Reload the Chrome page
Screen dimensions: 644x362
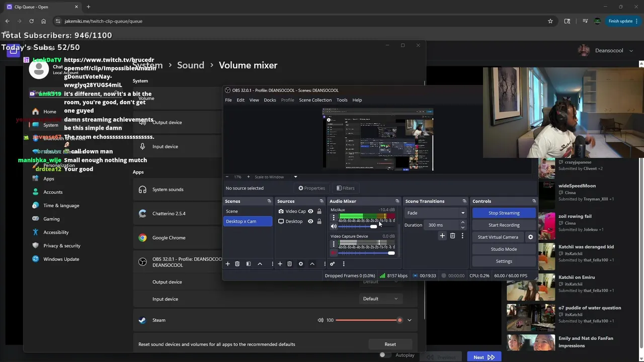[31, 21]
